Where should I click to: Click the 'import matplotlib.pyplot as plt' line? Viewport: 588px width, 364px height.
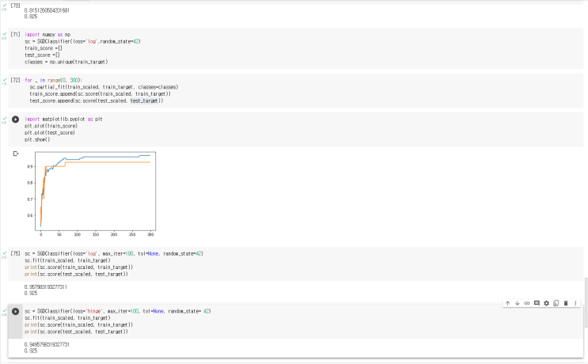(63, 119)
